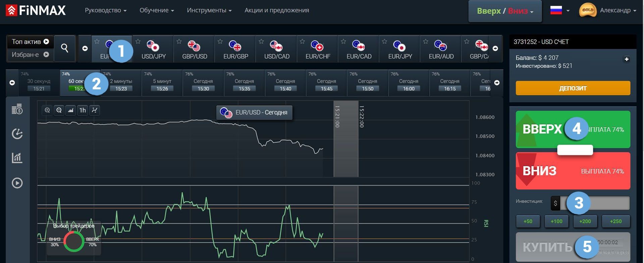Open the 1h timeframe selector
Image resolution: width=644 pixels, height=263 pixels.
83,110
